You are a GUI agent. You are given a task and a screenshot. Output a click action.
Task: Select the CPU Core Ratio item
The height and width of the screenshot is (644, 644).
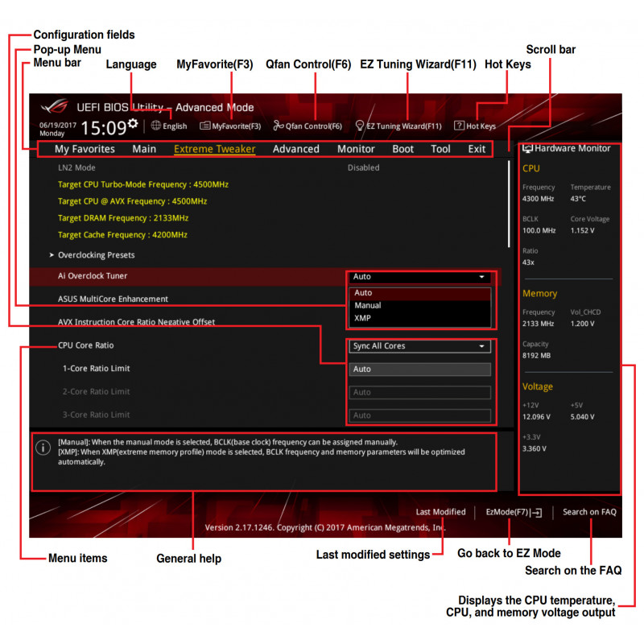pos(86,345)
